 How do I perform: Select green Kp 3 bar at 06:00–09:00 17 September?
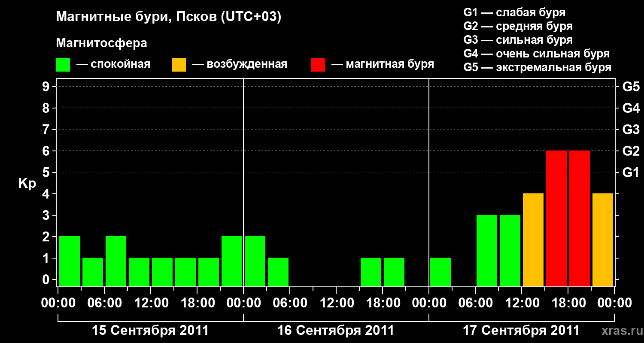487,250
